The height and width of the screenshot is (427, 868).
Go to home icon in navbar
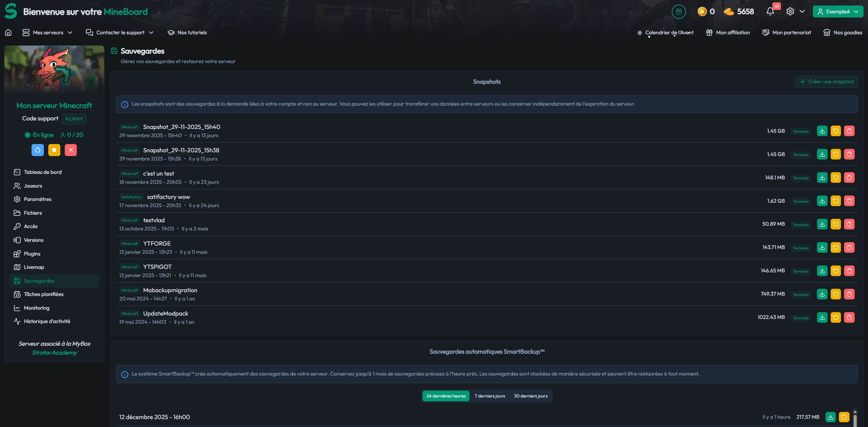(x=8, y=33)
